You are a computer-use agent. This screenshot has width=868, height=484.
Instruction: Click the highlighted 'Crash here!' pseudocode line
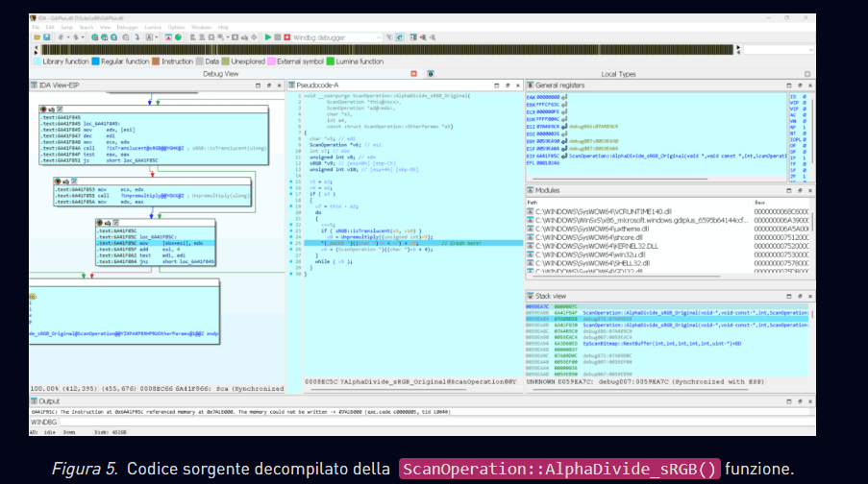point(413,243)
